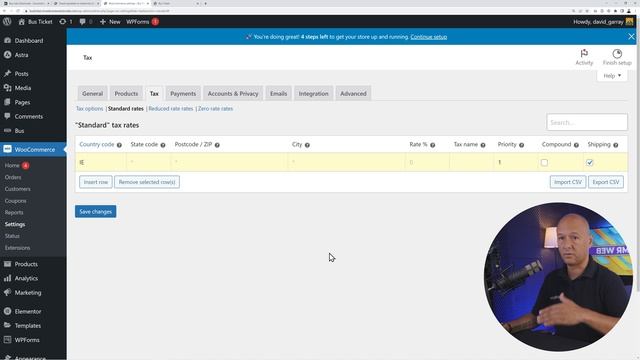Follow the Continue setup link
This screenshot has width=640, height=360.
pyautogui.click(x=429, y=37)
